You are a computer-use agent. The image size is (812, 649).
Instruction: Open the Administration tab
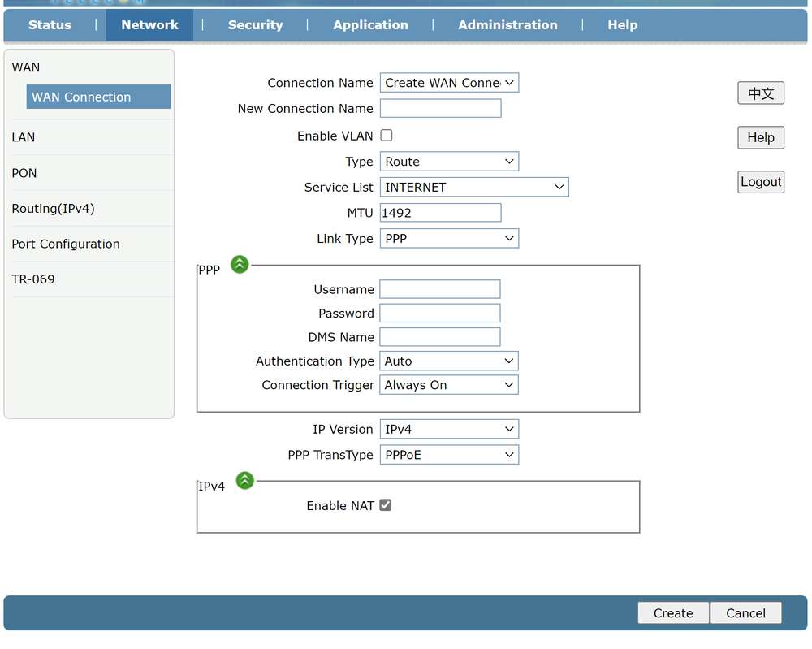coord(508,25)
